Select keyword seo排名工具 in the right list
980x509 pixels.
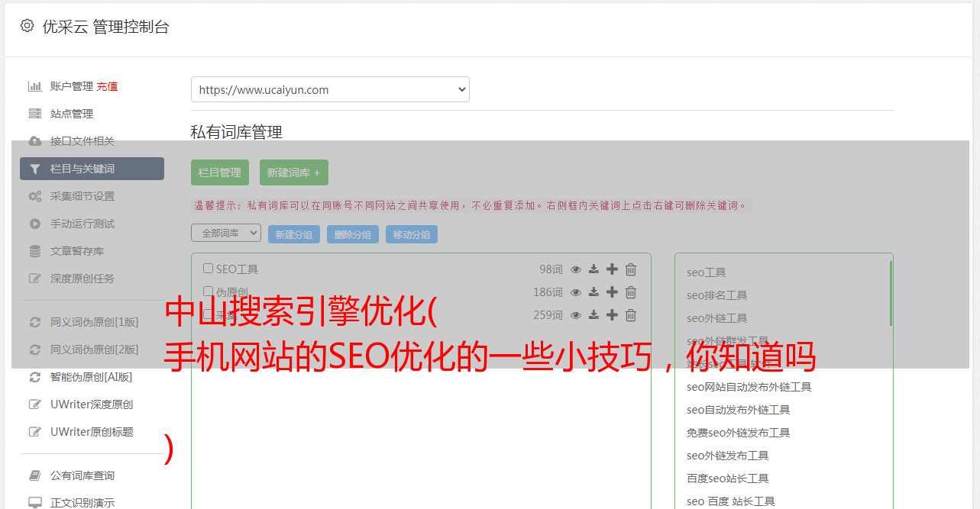tap(716, 295)
